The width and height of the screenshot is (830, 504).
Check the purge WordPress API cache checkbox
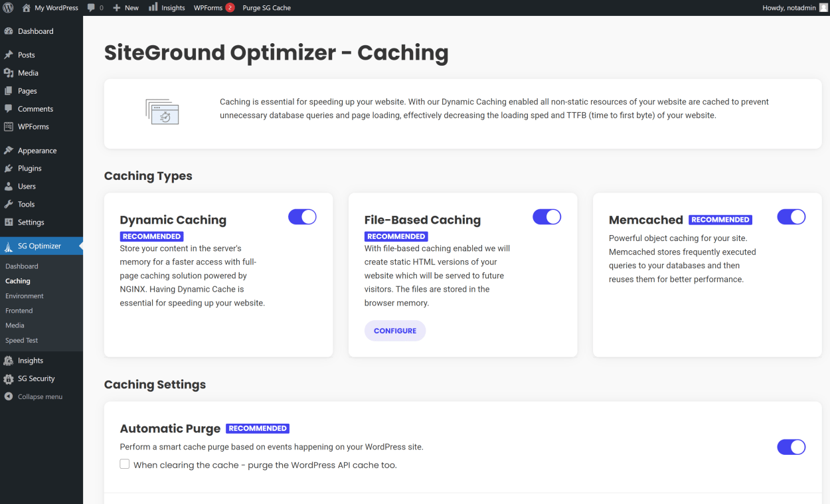[x=125, y=464]
